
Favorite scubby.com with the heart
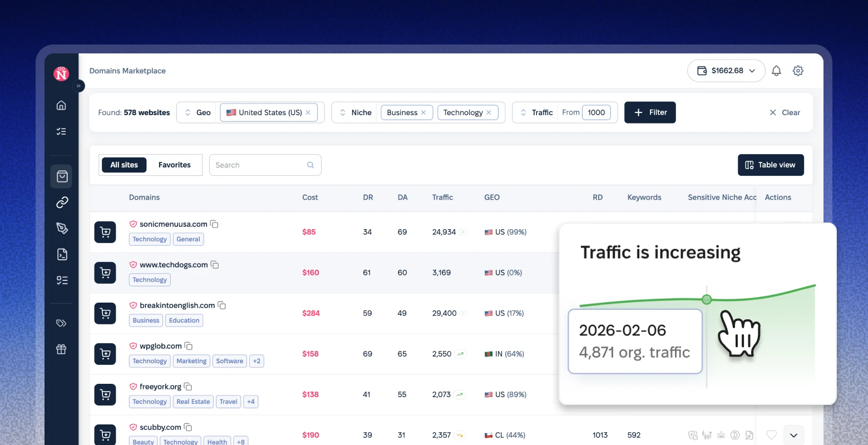coord(771,435)
